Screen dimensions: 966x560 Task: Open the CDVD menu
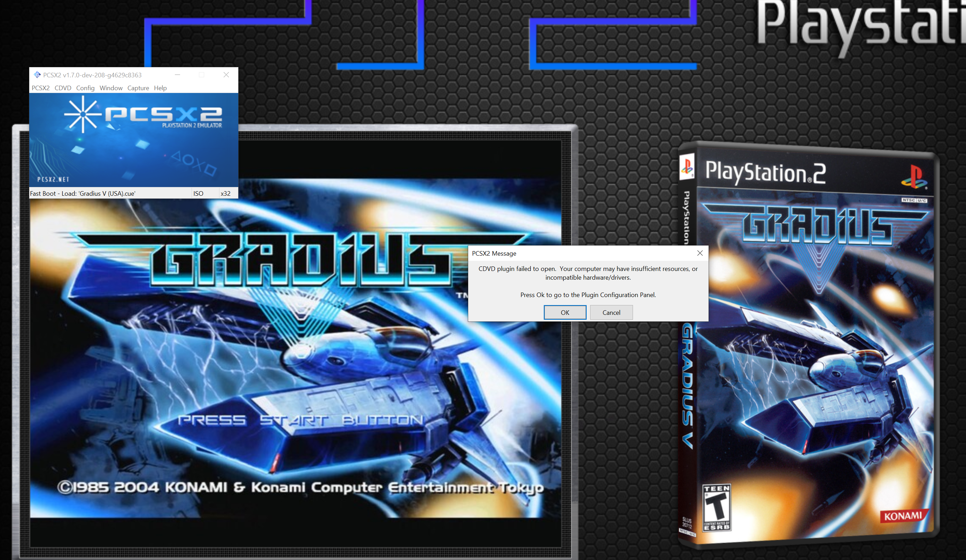63,88
